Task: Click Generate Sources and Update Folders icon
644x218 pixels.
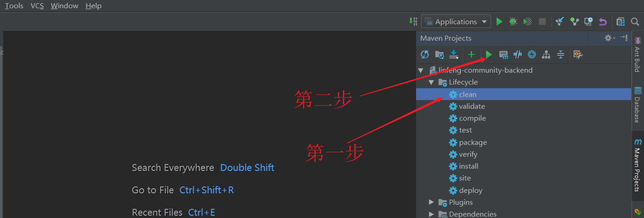Action: click(439, 55)
